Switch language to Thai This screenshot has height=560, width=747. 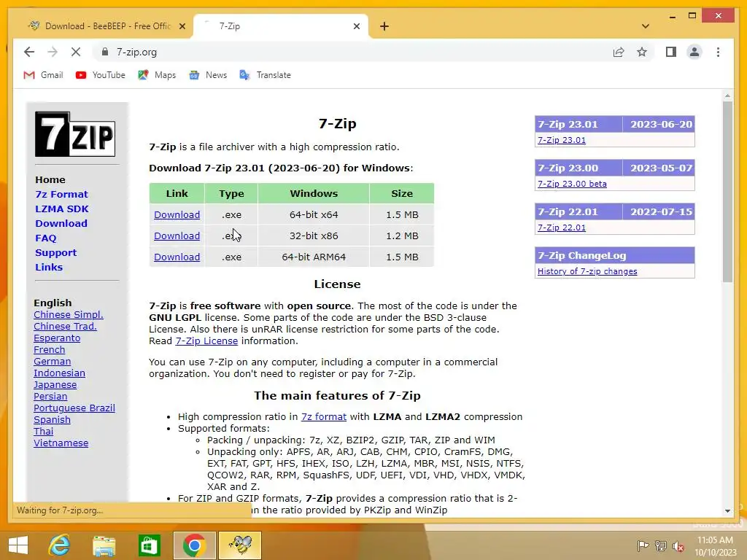43,432
